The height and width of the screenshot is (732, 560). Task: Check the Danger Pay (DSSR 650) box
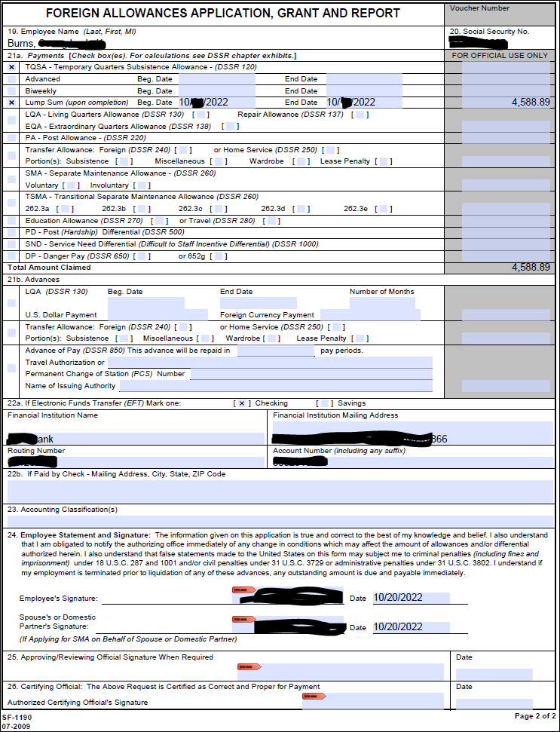[142, 256]
